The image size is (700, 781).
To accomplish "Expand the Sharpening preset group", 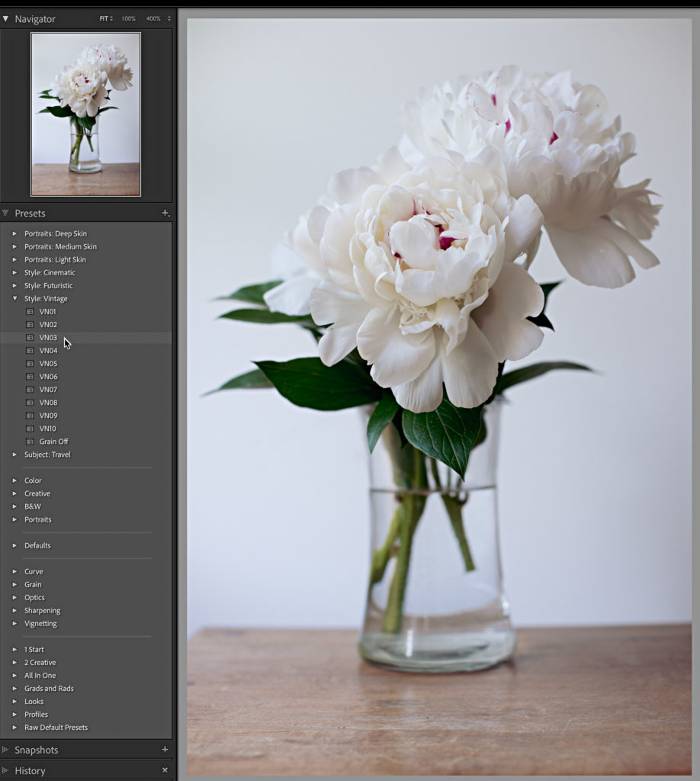I will tap(14, 610).
